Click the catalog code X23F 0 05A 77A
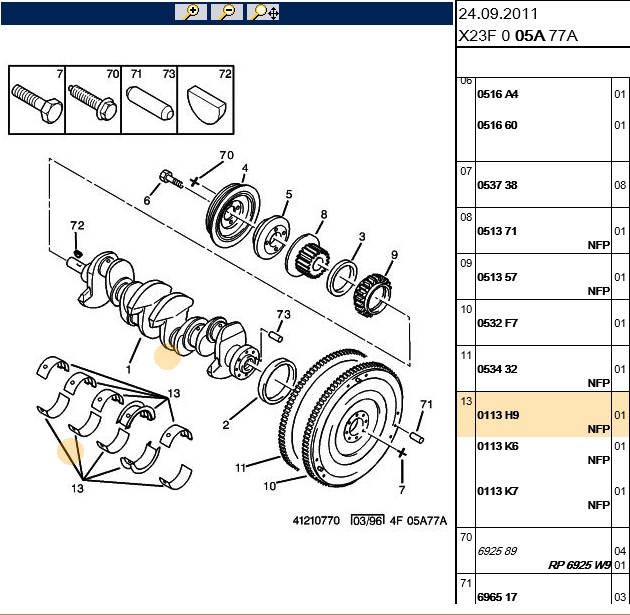Screen dimensions: 630x615 (x=518, y=36)
